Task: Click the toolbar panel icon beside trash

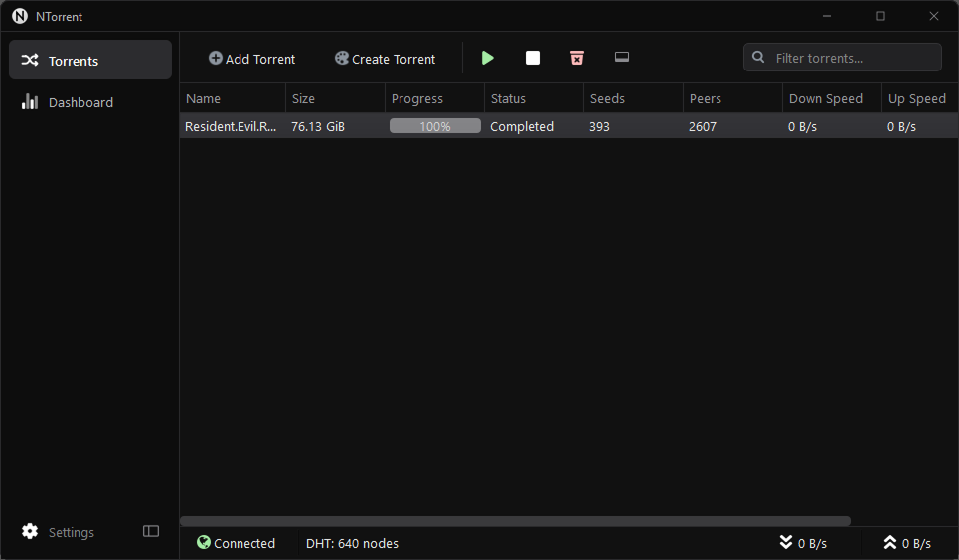Action: pyautogui.click(x=622, y=57)
